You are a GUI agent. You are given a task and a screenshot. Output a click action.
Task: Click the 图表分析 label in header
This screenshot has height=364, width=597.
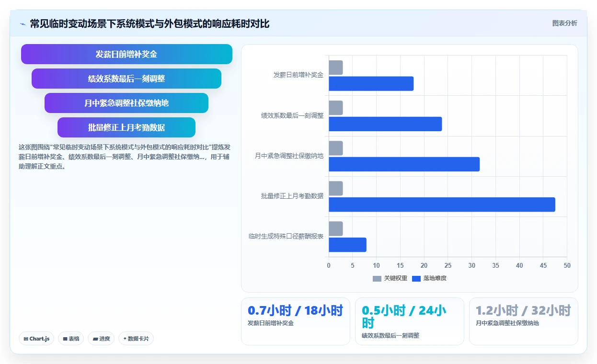coord(564,23)
